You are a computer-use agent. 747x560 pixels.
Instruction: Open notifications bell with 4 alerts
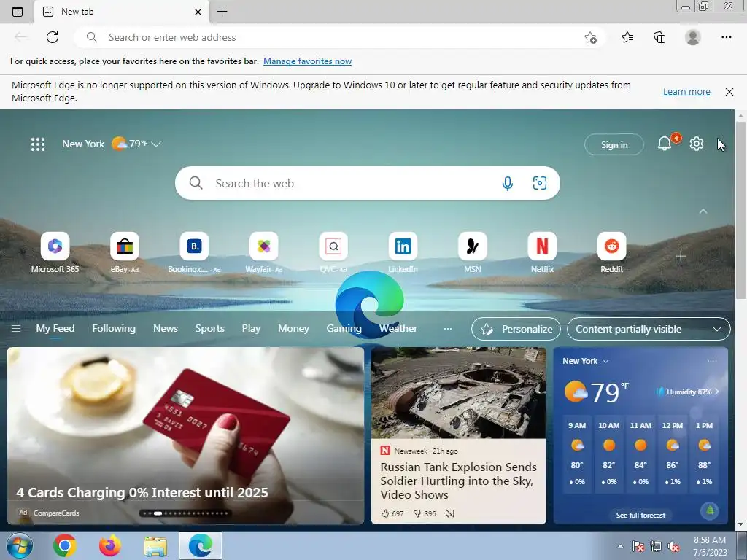click(x=665, y=144)
